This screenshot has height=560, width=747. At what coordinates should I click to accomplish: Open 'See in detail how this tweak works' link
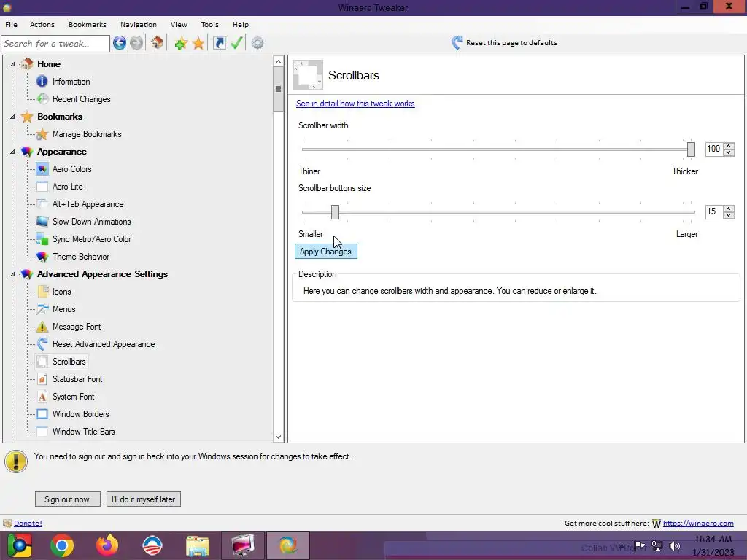click(x=355, y=104)
